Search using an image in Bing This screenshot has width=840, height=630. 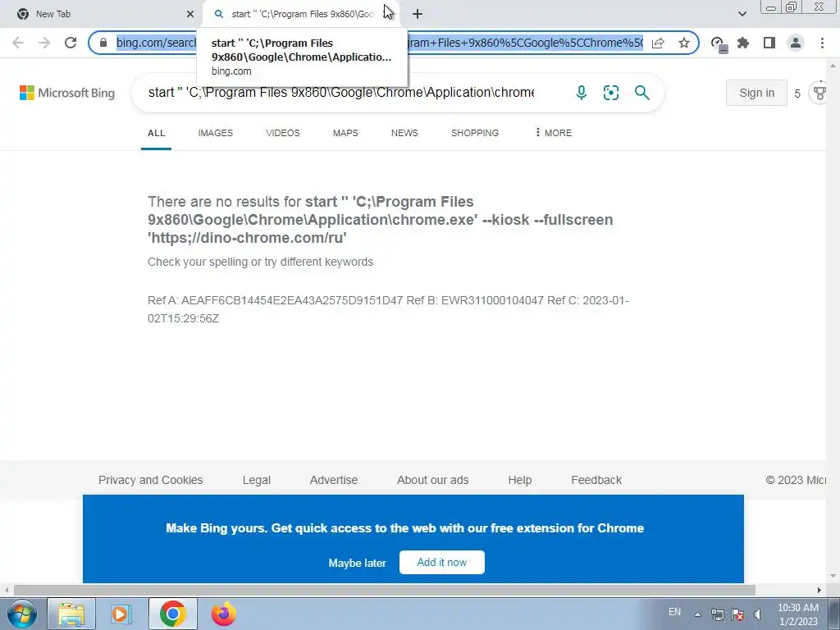[610, 93]
